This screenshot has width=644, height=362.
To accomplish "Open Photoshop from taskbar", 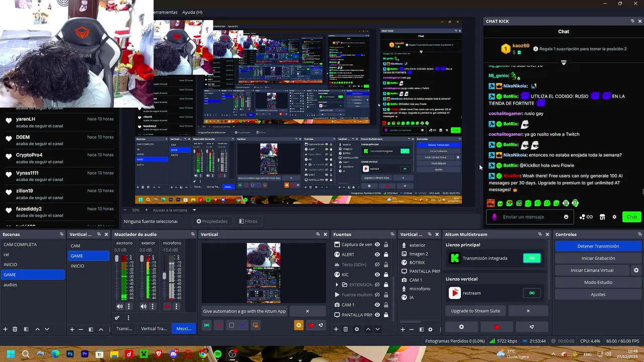I will 70,354.
